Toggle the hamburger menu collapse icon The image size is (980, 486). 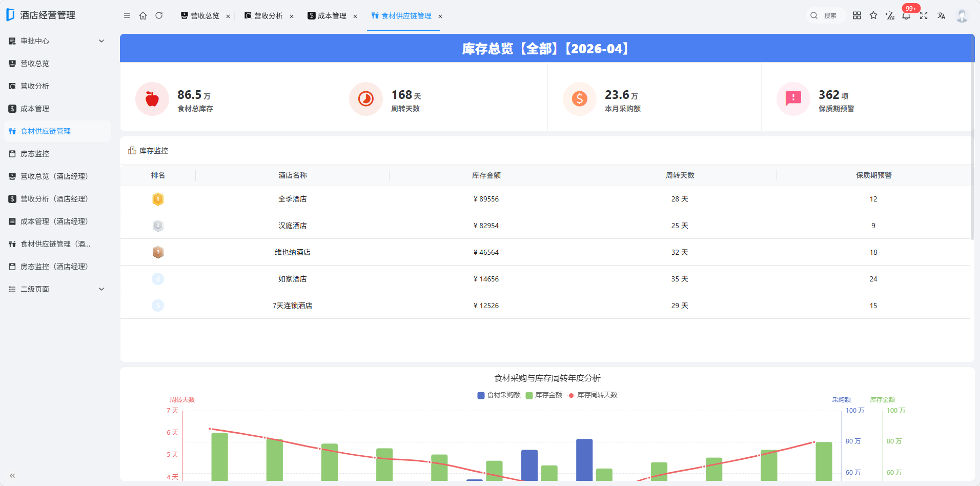(x=127, y=16)
